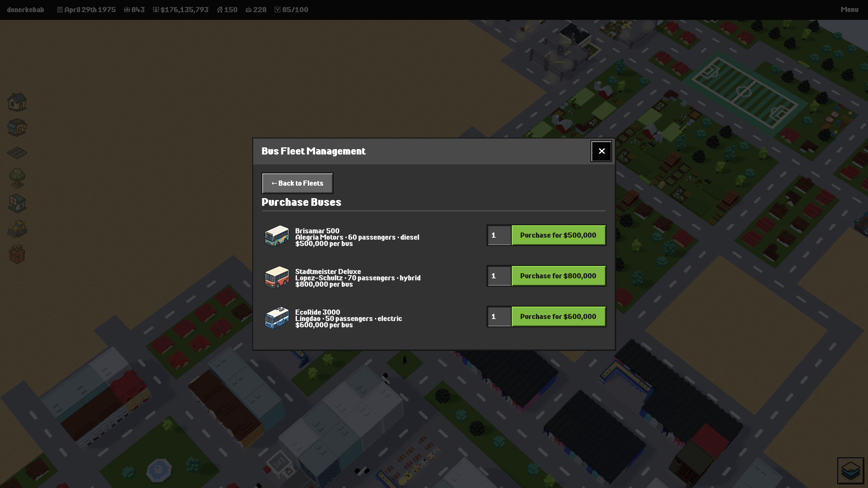This screenshot has width=868, height=488.
Task: Click the Stadtmeister Deluxe bus image
Action: (x=277, y=277)
